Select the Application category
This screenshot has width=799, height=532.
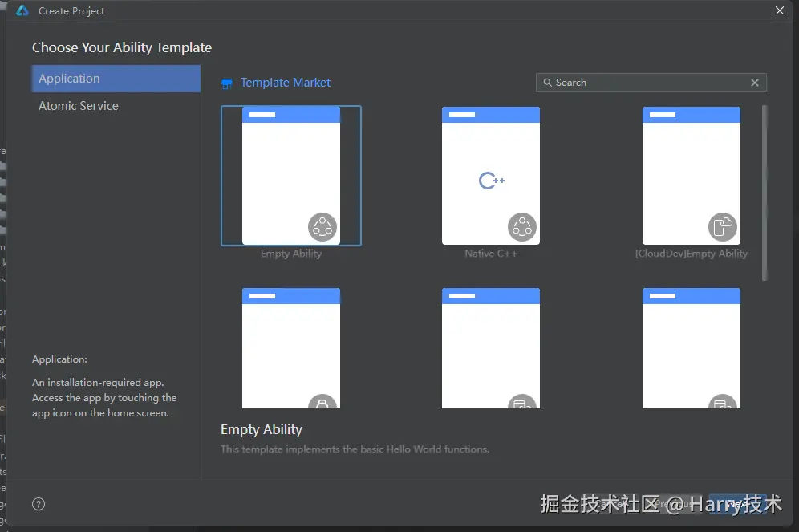point(116,78)
